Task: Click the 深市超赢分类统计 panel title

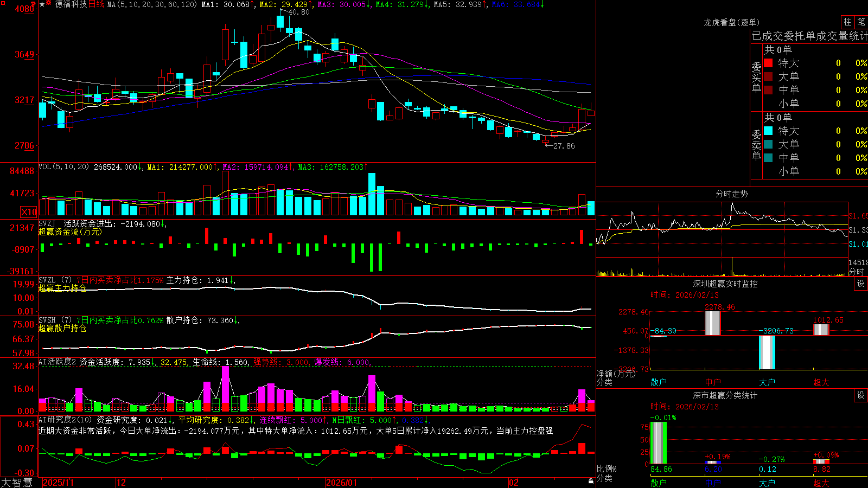Action: point(725,395)
